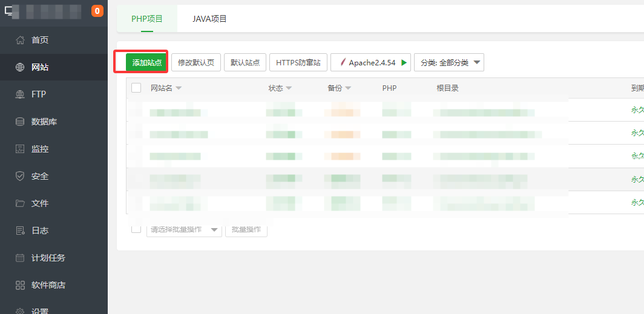This screenshot has width=644, height=314.
Task: Click the security shield icon
Action: click(x=20, y=176)
